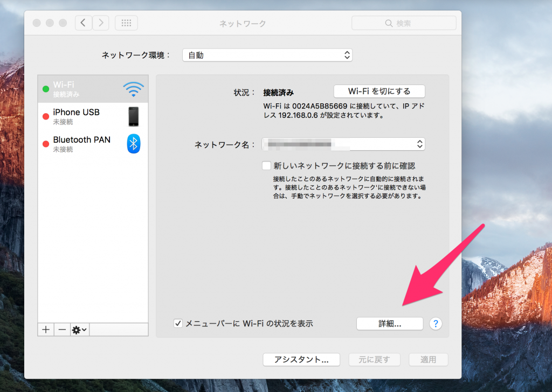This screenshot has height=392, width=552.
Task: Show all preferences grid icon
Action: pos(126,23)
